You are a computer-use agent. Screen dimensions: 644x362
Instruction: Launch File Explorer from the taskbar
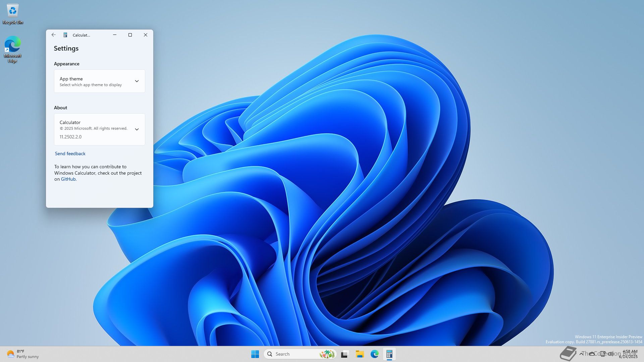point(360,354)
